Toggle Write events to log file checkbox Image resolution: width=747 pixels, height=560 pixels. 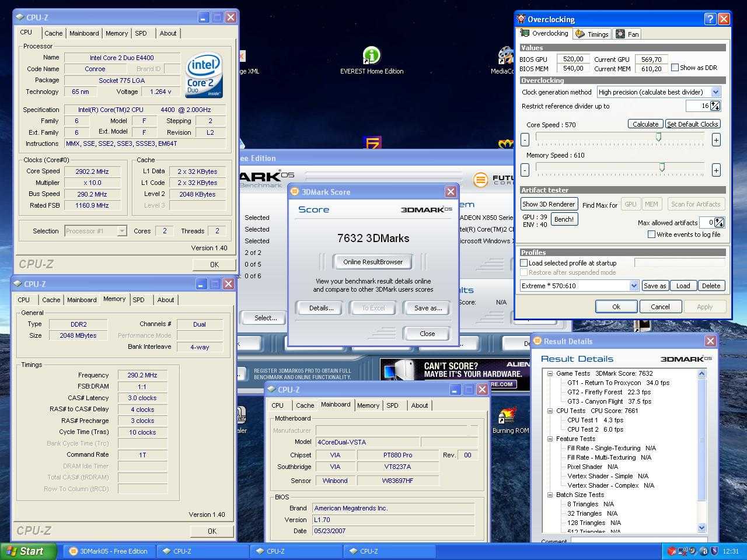(651, 235)
